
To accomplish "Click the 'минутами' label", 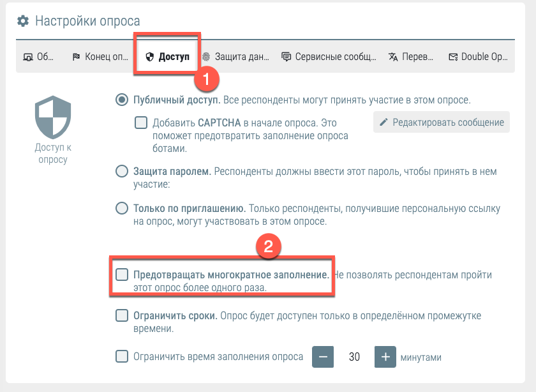I will pyautogui.click(x=421, y=358).
